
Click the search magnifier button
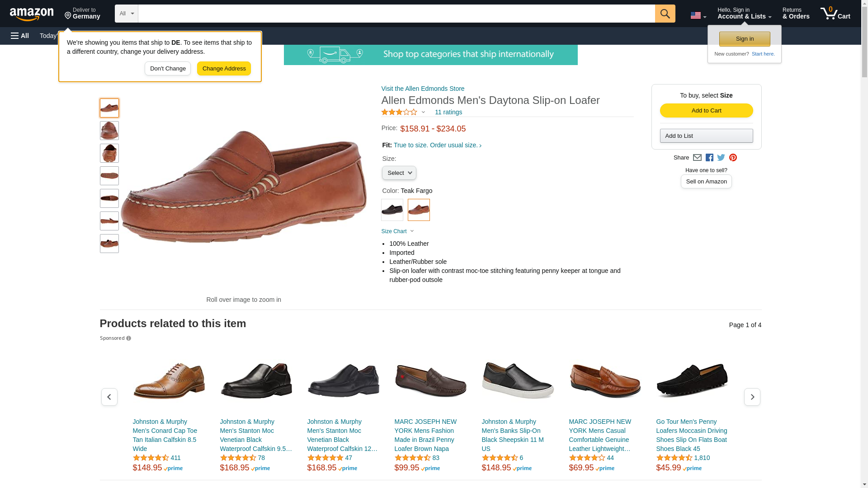(x=665, y=14)
